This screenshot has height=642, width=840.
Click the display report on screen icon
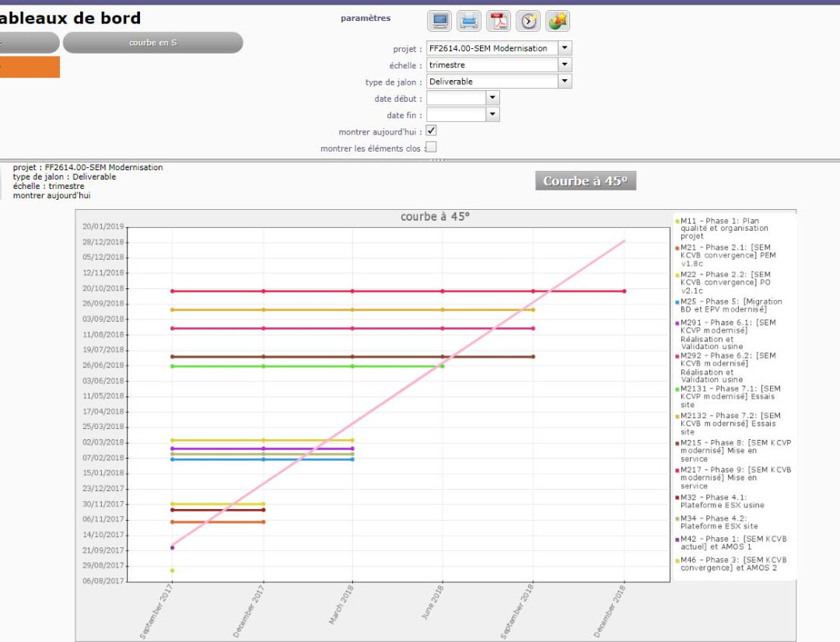pos(439,21)
